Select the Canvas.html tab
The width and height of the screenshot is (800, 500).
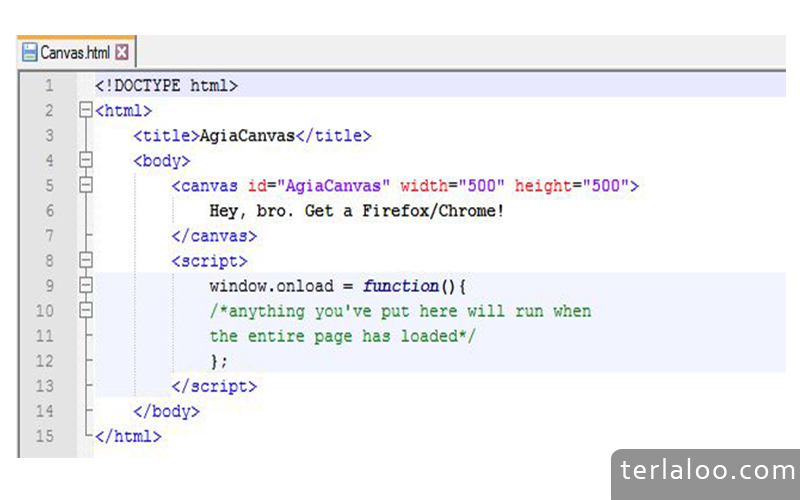point(76,52)
